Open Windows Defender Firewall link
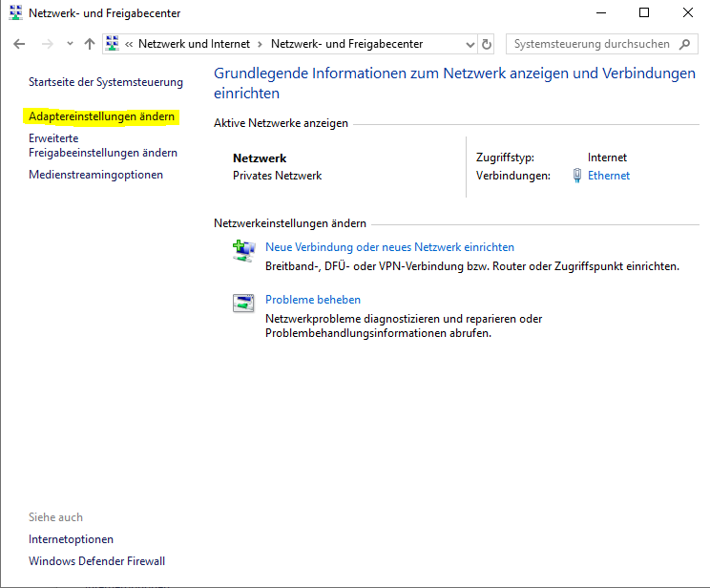This screenshot has width=710, height=588. 96,561
